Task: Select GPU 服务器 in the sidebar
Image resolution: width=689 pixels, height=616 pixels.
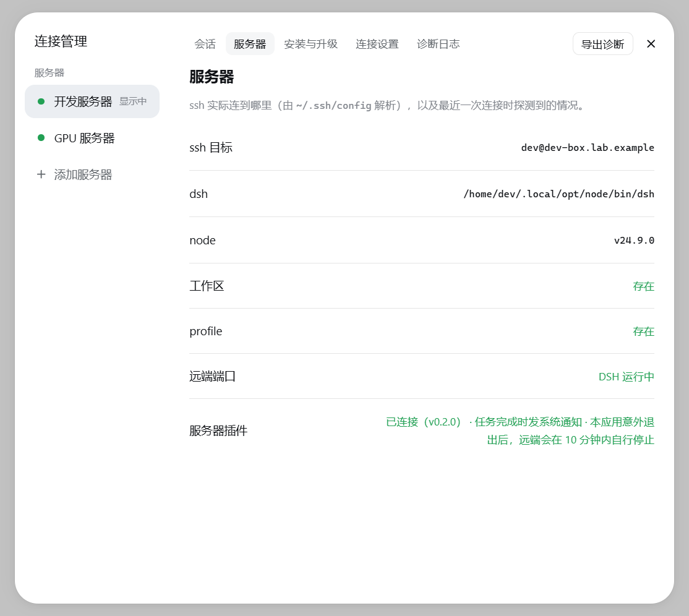Action: coord(92,138)
